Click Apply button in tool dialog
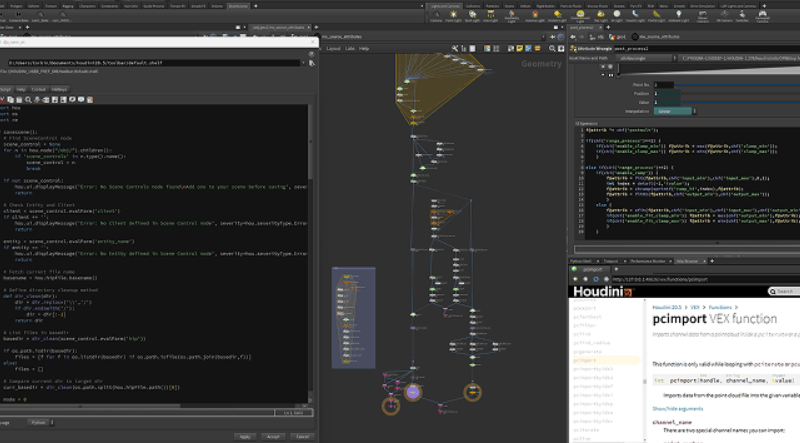 [x=245, y=437]
